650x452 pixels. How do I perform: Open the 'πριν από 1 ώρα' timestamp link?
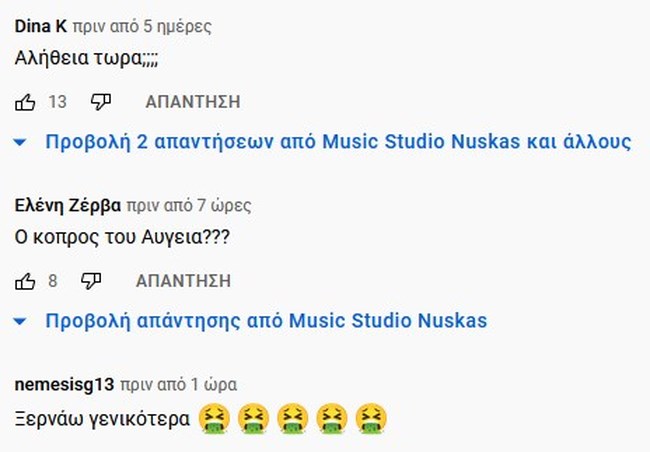pyautogui.click(x=179, y=385)
